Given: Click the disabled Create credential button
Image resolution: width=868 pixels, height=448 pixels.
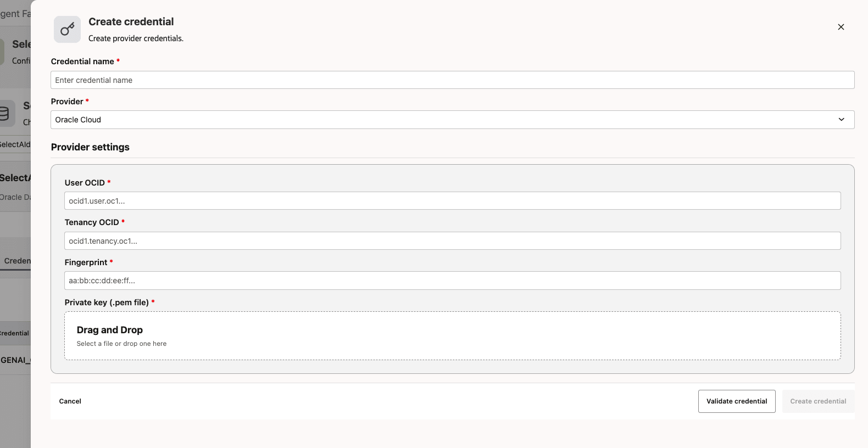Looking at the screenshot, I should coord(818,401).
